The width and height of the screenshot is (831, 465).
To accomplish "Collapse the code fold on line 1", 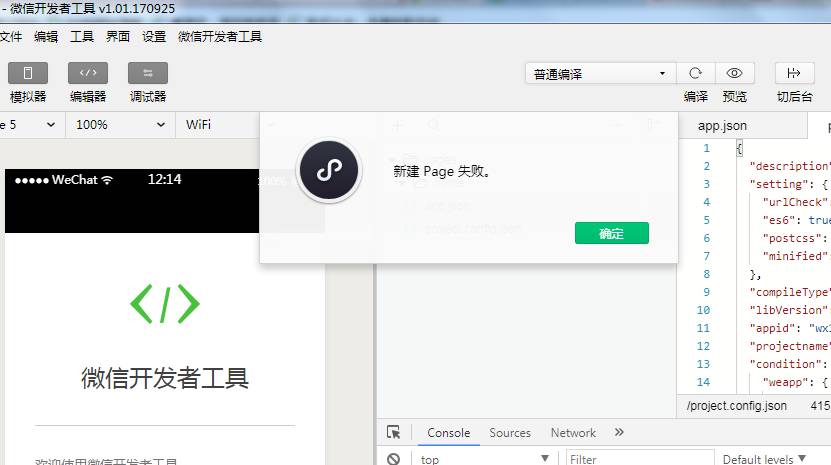I will [739, 148].
